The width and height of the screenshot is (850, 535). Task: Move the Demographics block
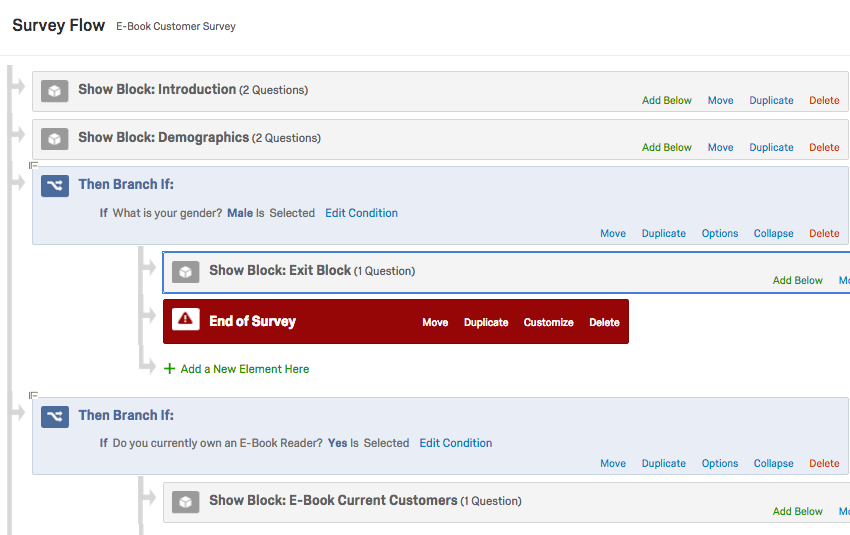coord(720,147)
